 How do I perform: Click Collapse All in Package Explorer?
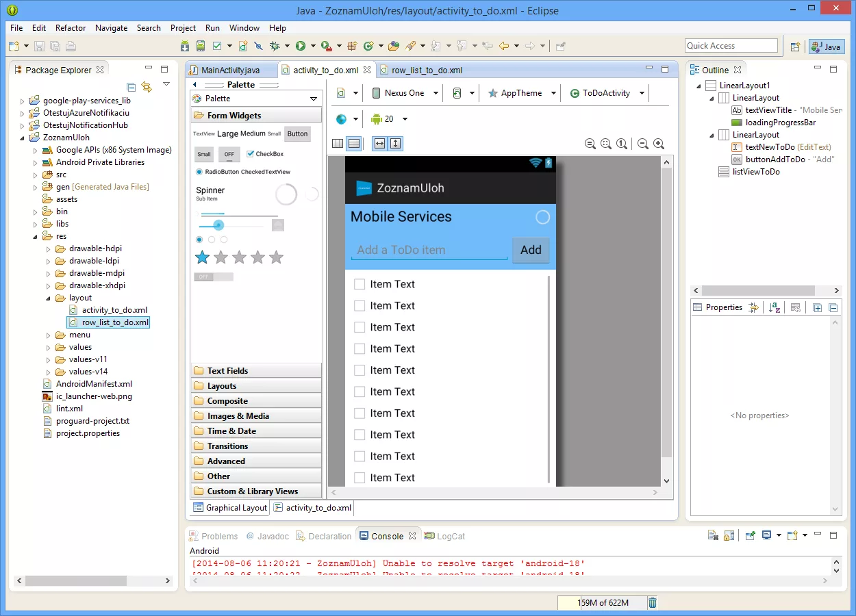click(131, 87)
